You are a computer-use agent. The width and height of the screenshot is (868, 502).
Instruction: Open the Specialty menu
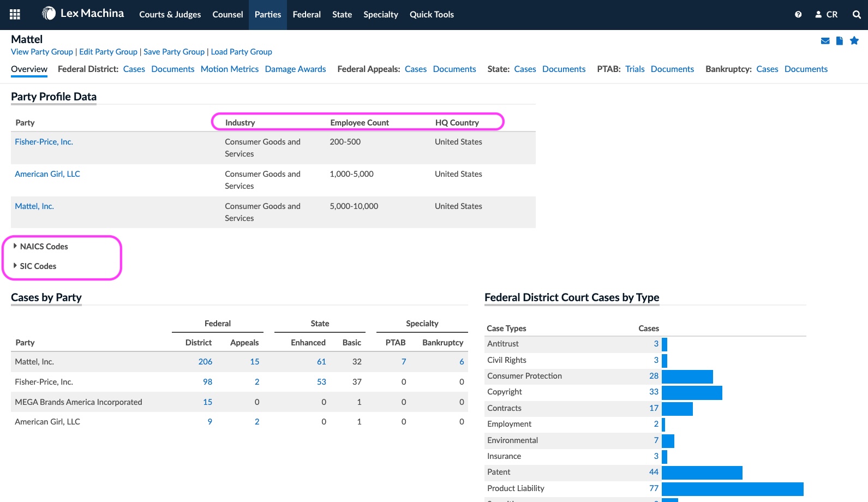(381, 15)
